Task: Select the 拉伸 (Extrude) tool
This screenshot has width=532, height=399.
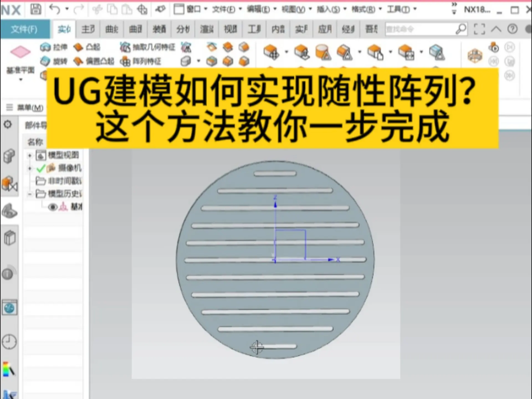Action: 54,47
